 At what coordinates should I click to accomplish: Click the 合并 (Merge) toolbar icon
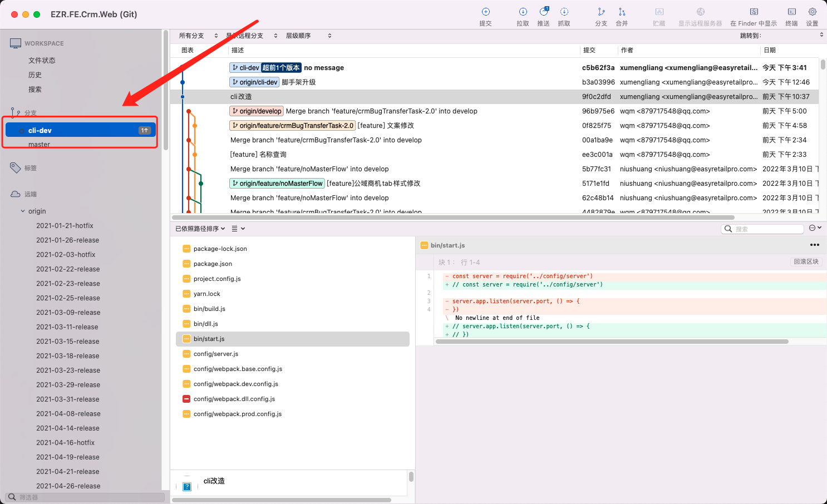pyautogui.click(x=622, y=12)
